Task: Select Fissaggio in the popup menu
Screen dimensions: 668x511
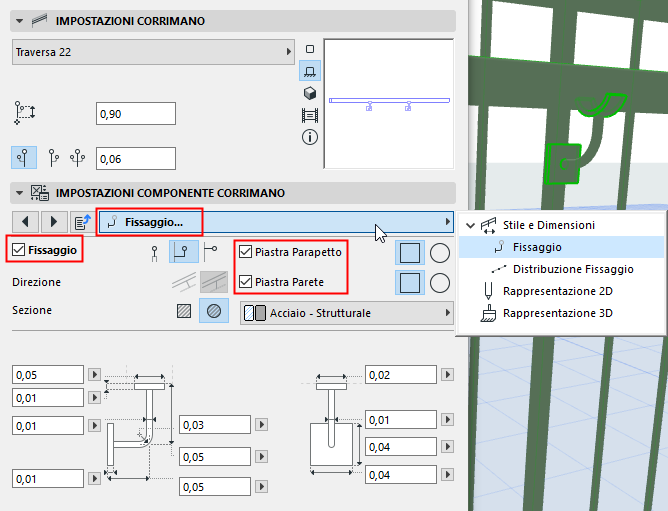Action: (537, 247)
